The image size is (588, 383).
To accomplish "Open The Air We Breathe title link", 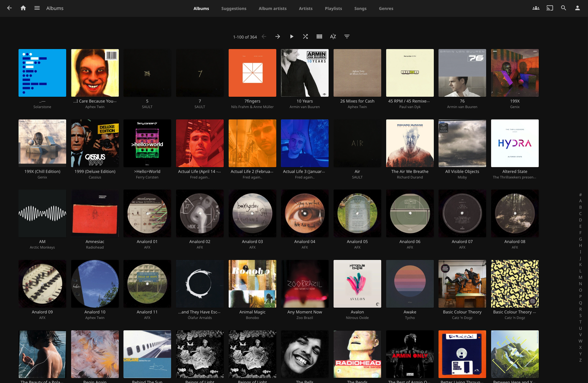I will pos(410,172).
